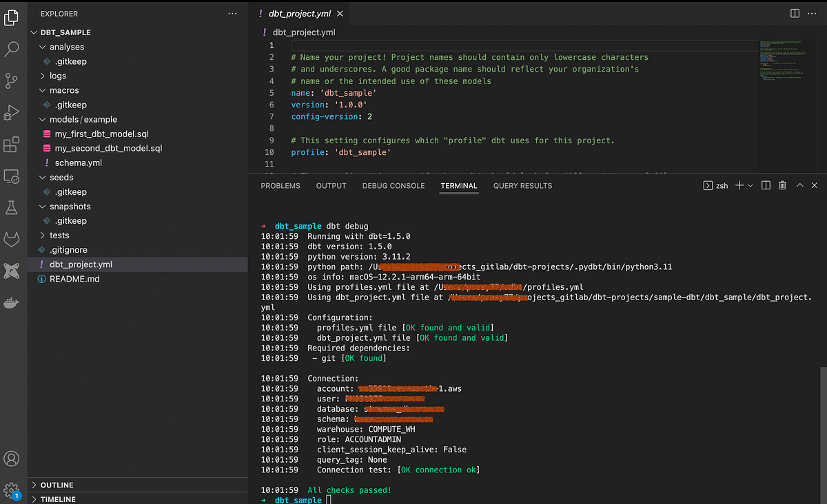Viewport: 827px width, 504px height.
Task: Split the terminal using the split icon
Action: tap(766, 185)
